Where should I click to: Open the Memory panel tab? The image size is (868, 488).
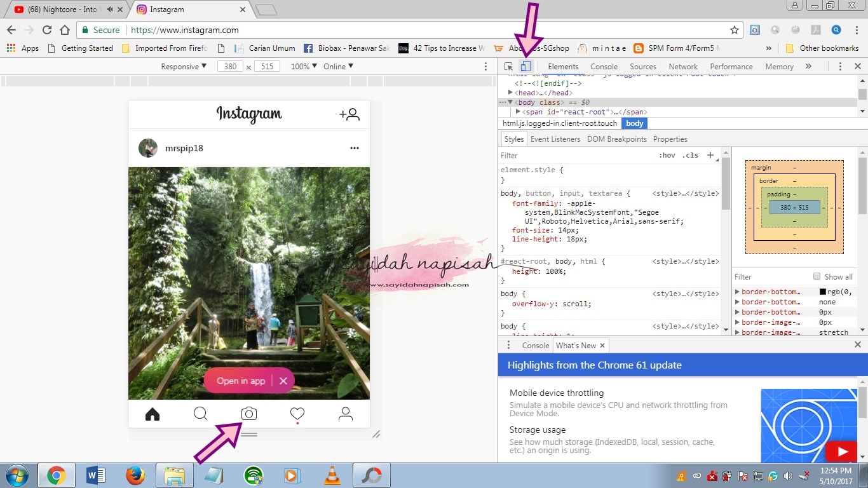[x=780, y=66]
